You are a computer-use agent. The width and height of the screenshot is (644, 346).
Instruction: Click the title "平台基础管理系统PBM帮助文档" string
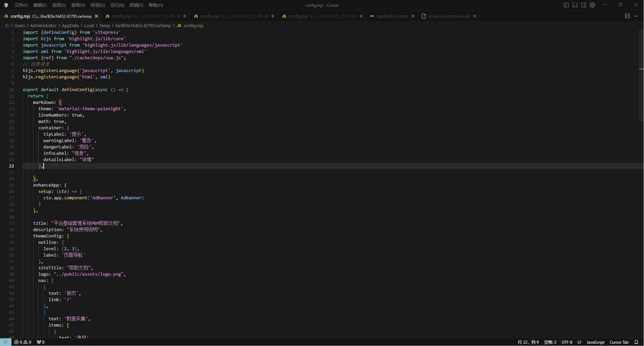point(86,223)
